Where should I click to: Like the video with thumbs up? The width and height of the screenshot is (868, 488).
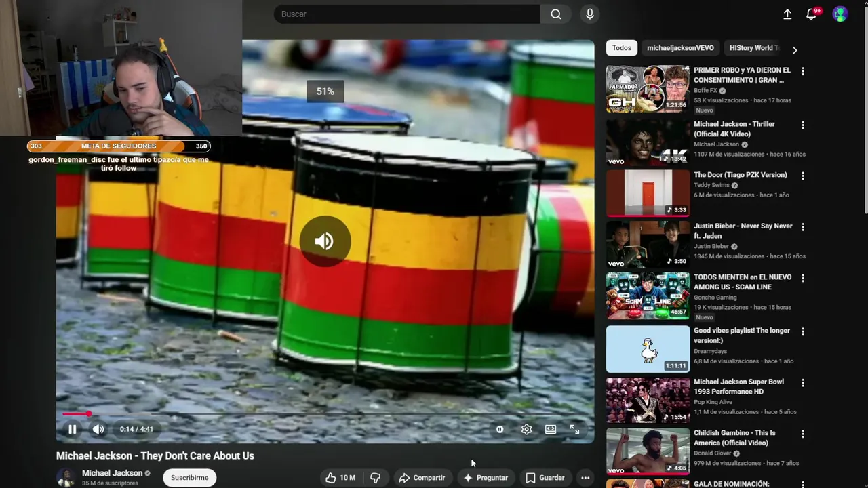pyautogui.click(x=340, y=478)
